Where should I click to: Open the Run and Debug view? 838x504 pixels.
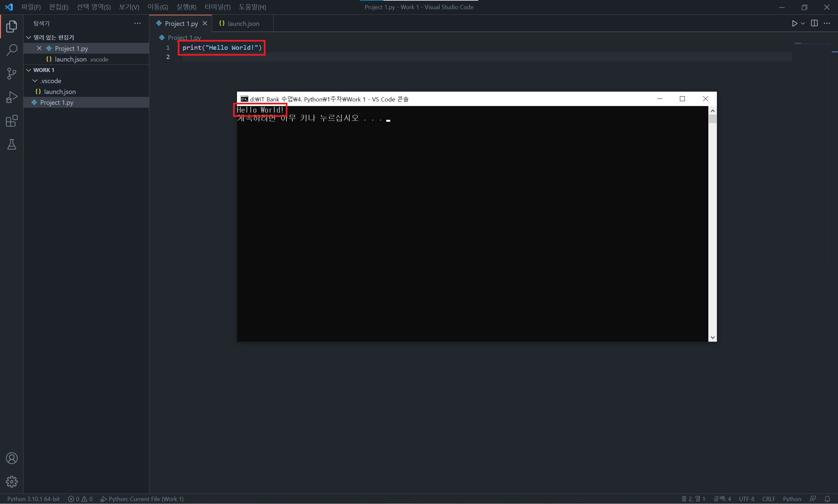[x=11, y=97]
